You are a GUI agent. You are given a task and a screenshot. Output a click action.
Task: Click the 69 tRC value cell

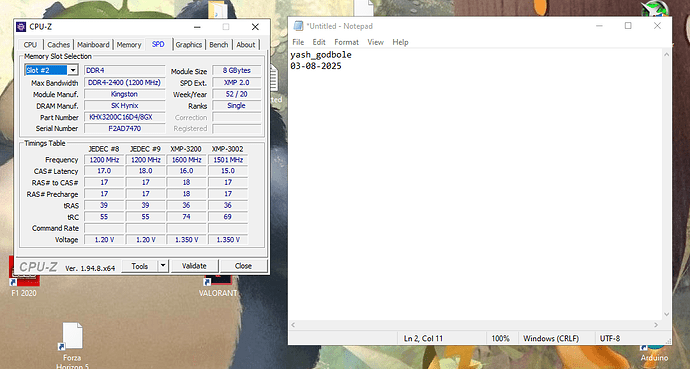coord(228,216)
